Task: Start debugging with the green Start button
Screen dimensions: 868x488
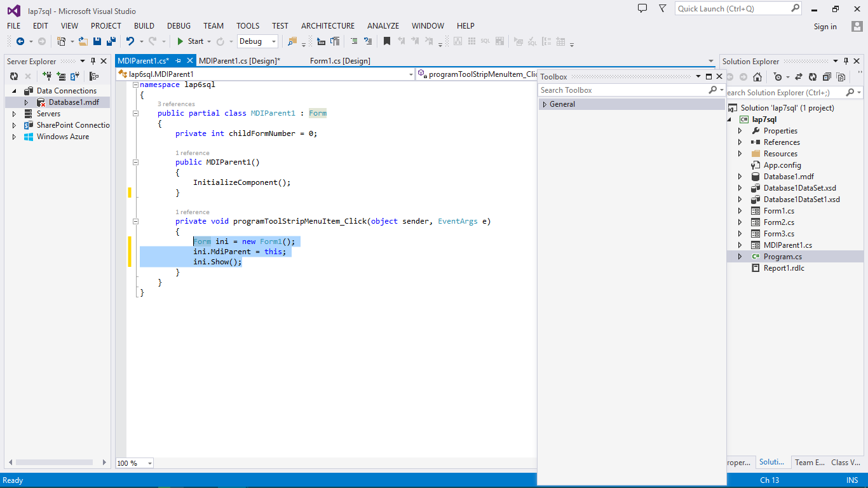Action: 189,41
